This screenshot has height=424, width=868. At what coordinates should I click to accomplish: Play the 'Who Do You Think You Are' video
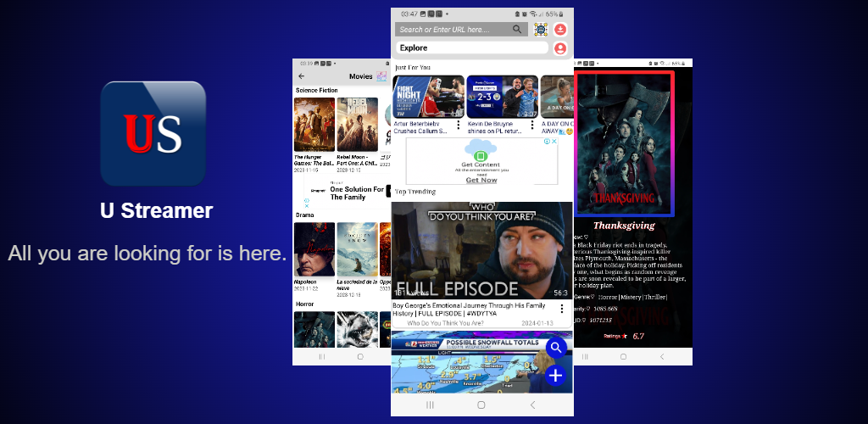click(x=481, y=251)
